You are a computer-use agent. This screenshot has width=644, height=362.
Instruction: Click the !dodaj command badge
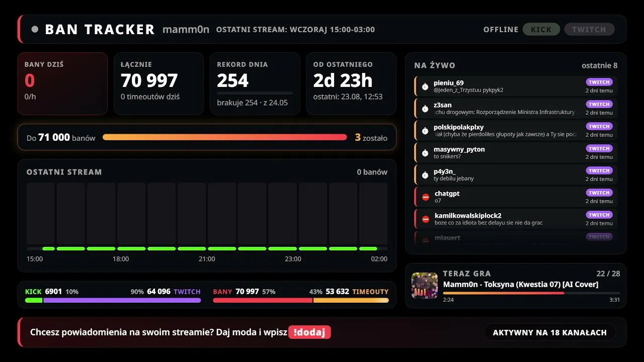(x=309, y=332)
